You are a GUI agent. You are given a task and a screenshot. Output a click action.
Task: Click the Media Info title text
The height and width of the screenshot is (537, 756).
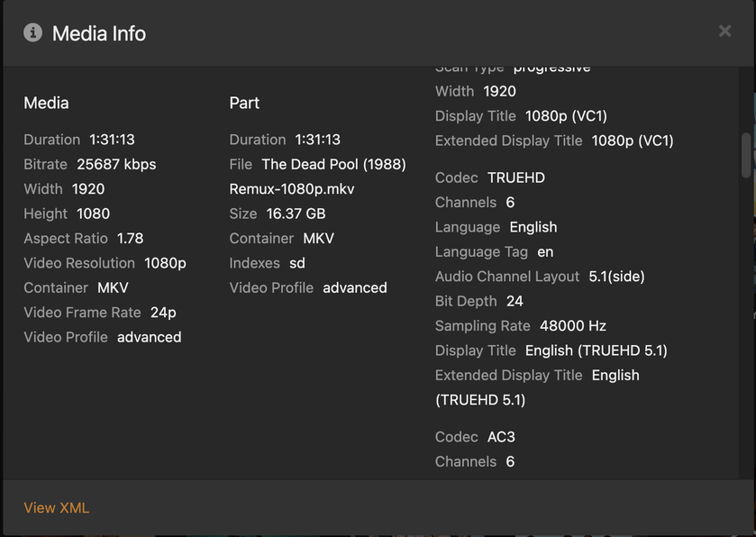99,34
